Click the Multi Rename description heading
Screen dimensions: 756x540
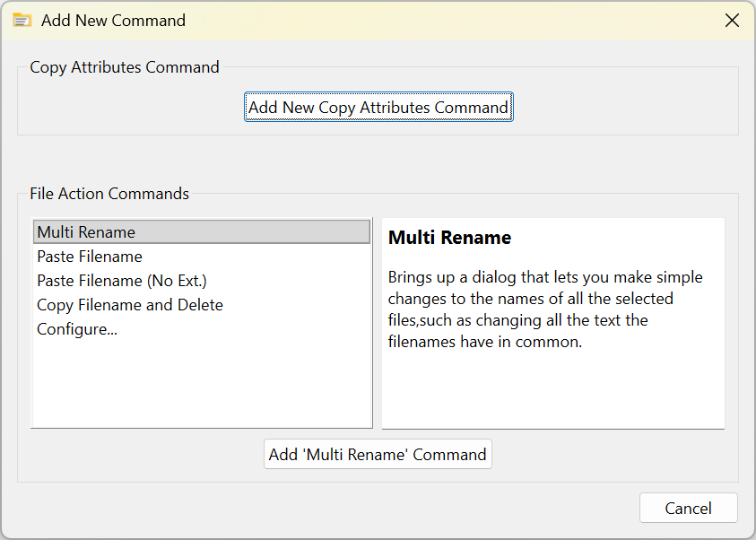coord(449,238)
